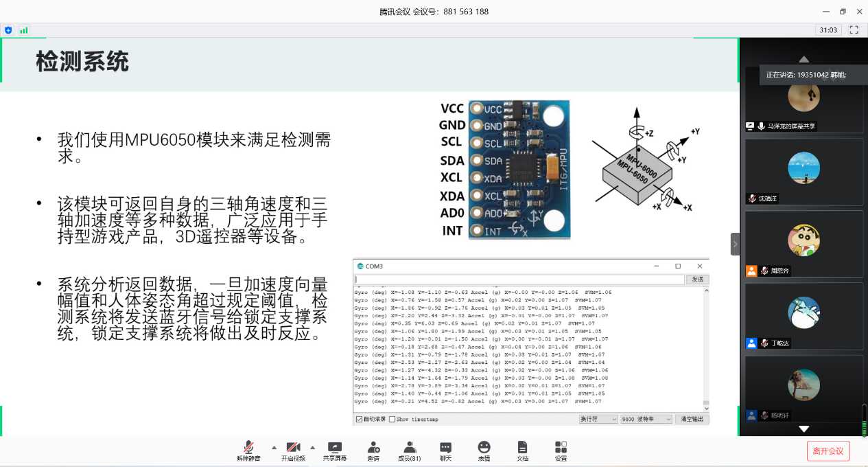Open the invite (邀请) dialog
The height and width of the screenshot is (467, 868).
(373, 451)
